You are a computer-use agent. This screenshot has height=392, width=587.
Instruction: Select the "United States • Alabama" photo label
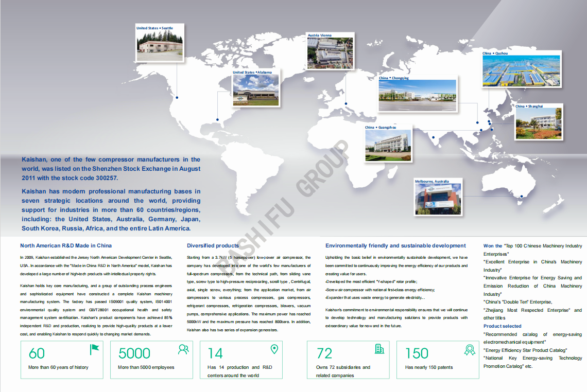[x=252, y=72]
